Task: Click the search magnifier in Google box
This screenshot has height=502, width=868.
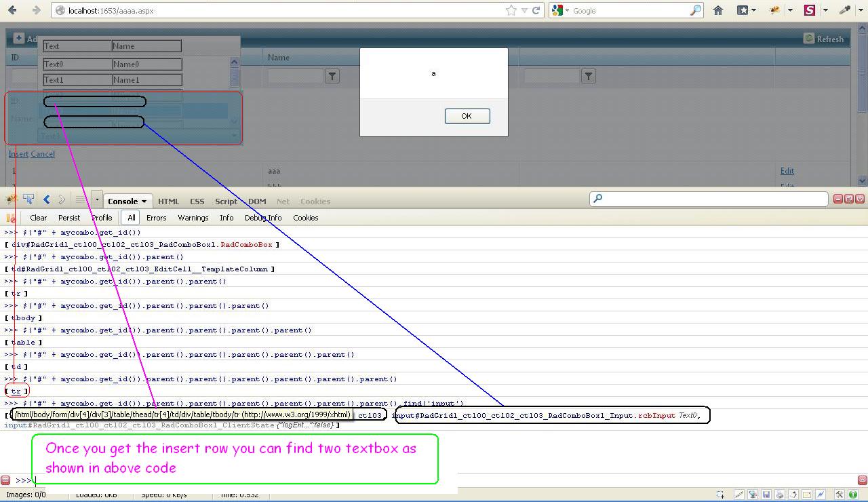Action: click(x=696, y=10)
